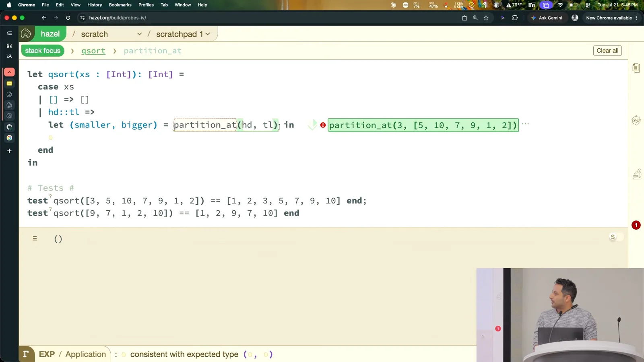Open the History menu
Viewport: 644px width, 362px height.
coord(95,5)
